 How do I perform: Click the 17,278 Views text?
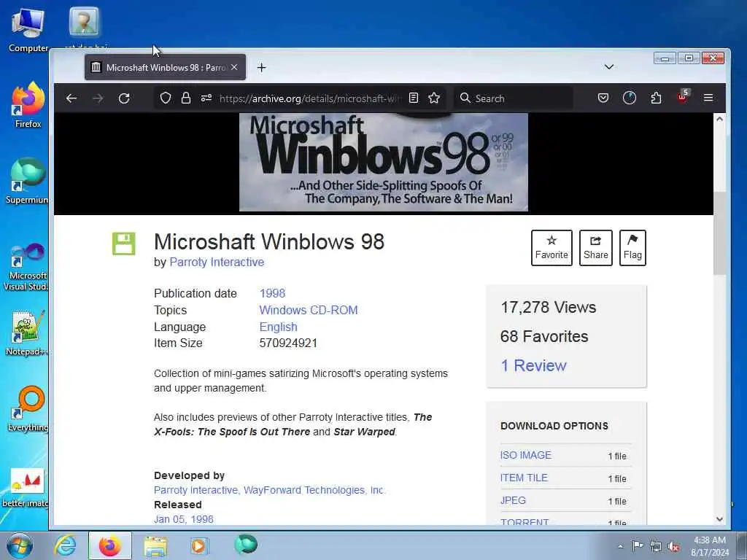549,308
